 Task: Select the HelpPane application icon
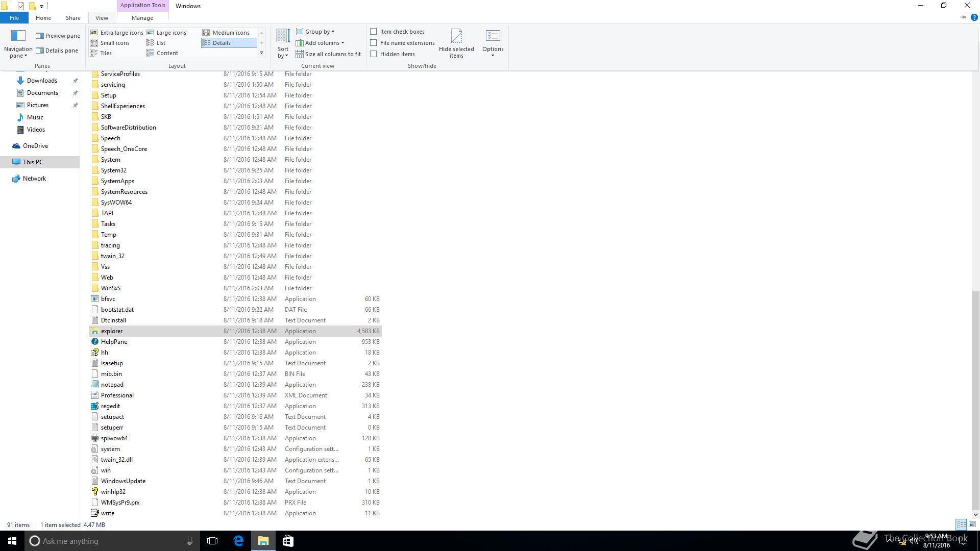pyautogui.click(x=94, y=342)
